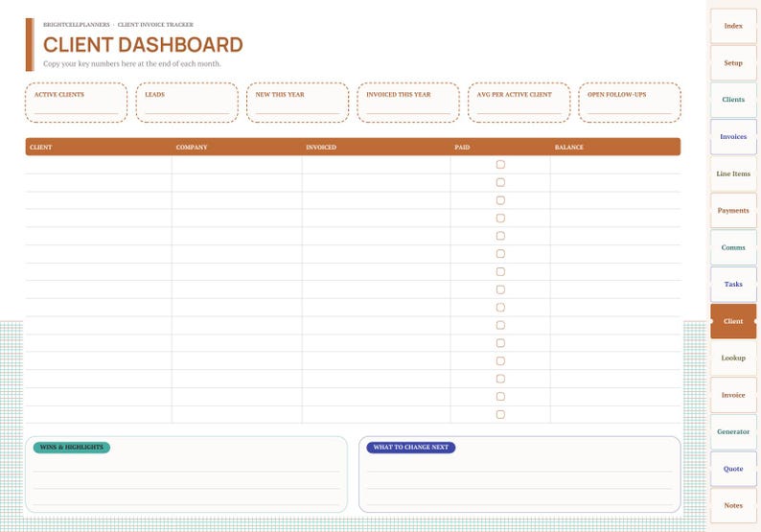
Task: Check the second-to-last row's Paid checkbox
Action: click(500, 397)
